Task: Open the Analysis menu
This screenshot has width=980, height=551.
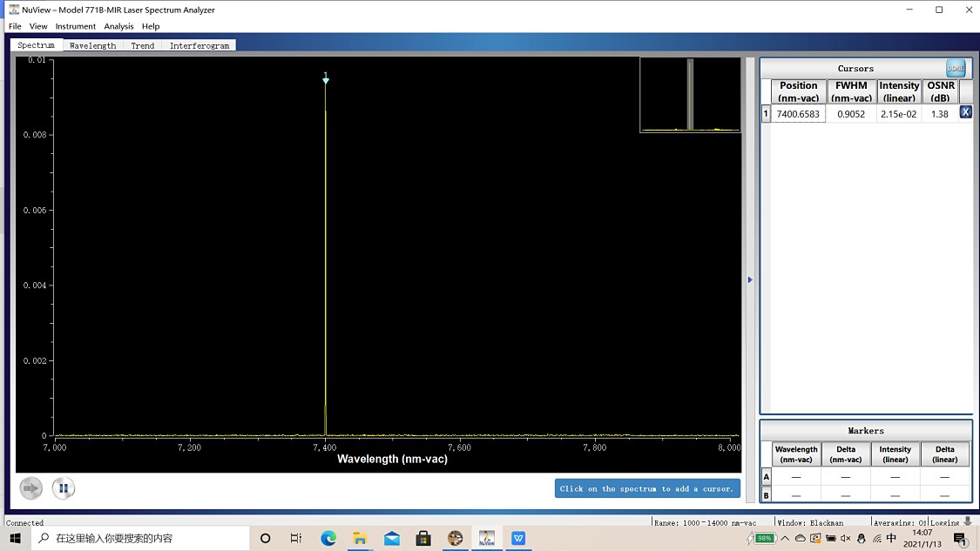Action: pyautogui.click(x=118, y=26)
